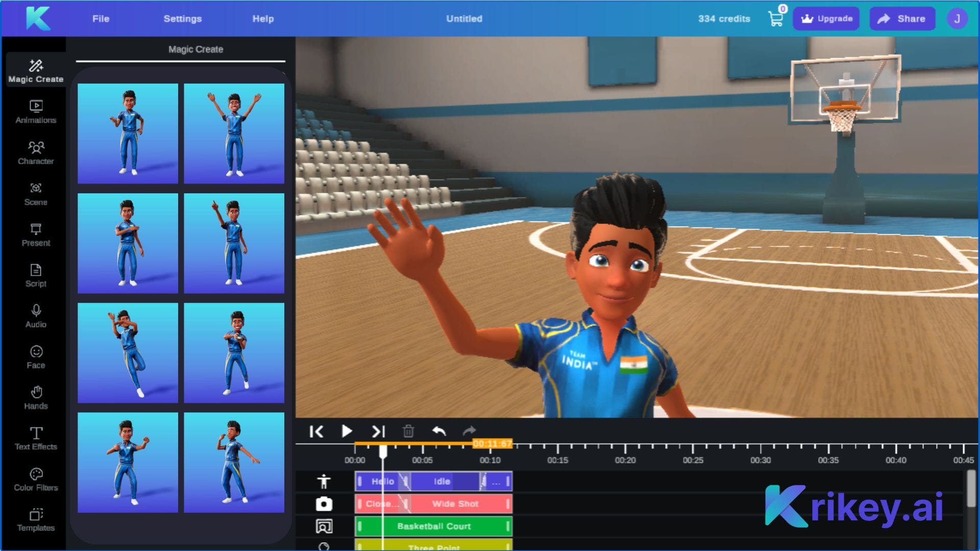Open the Character panel
Screen dimensions: 980x551
pyautogui.click(x=36, y=153)
